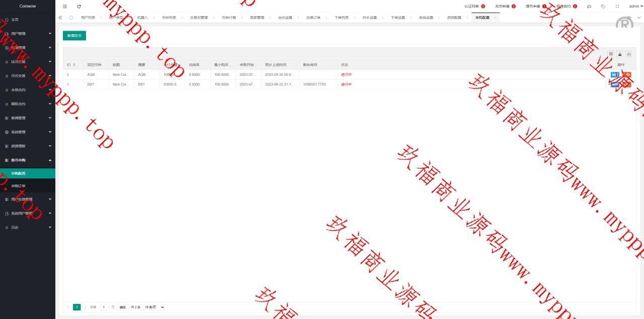The height and width of the screenshot is (319, 644).
Task: Select 申购订单 in the sidebar
Action: pos(19,186)
